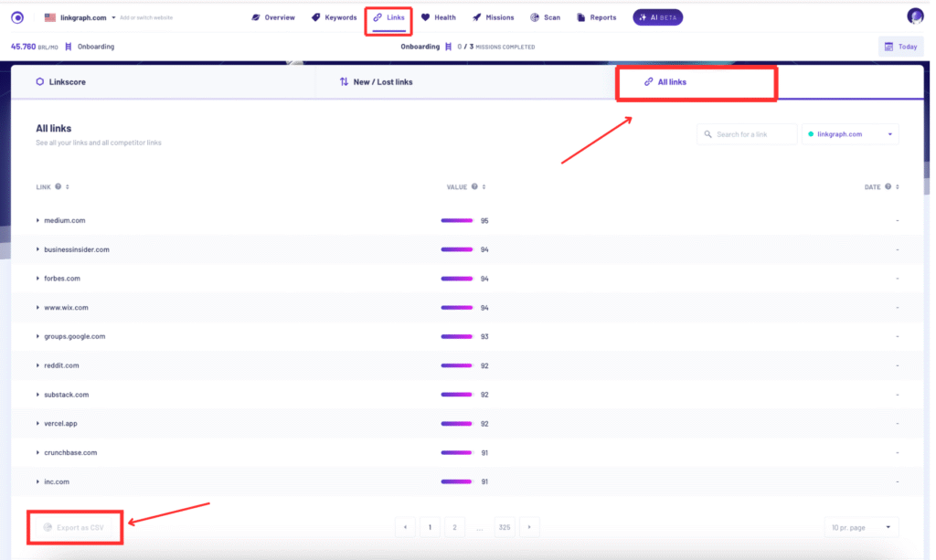The image size is (936, 560).
Task: Click the calendar icon in Today button
Action: click(x=888, y=47)
